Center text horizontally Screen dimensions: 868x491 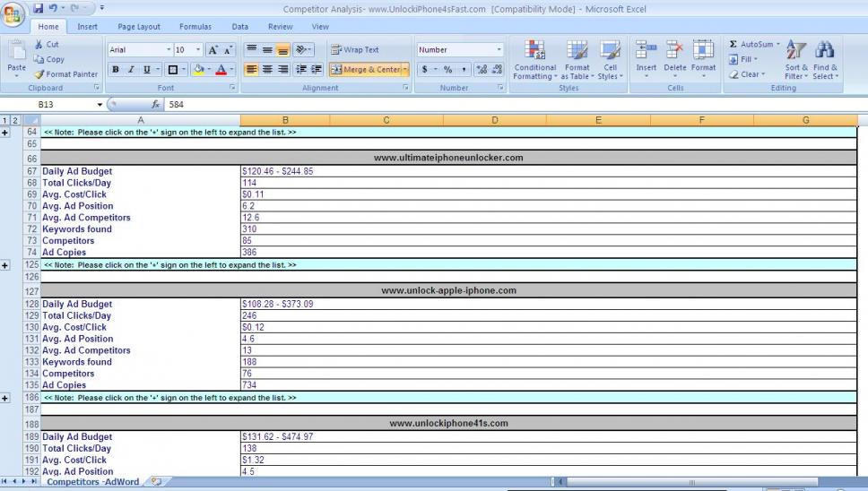(x=267, y=70)
